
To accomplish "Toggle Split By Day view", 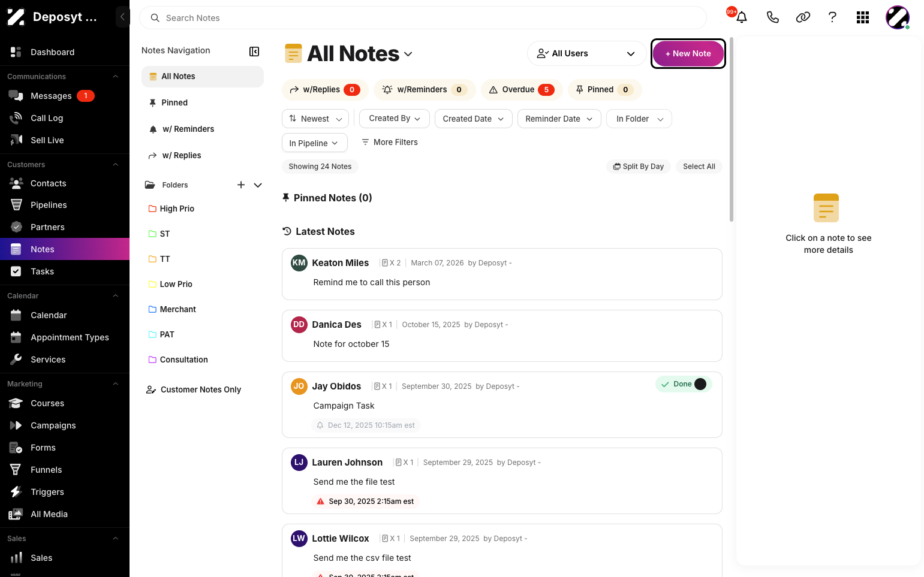I will [638, 167].
